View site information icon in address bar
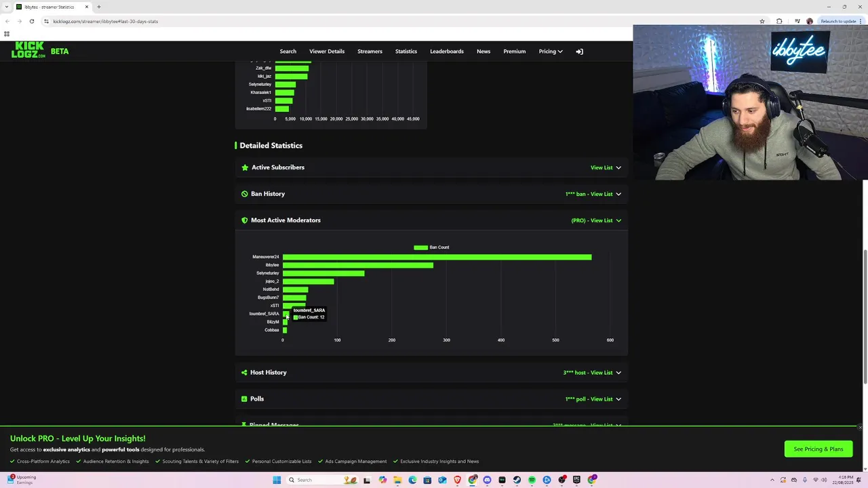 pyautogui.click(x=46, y=21)
